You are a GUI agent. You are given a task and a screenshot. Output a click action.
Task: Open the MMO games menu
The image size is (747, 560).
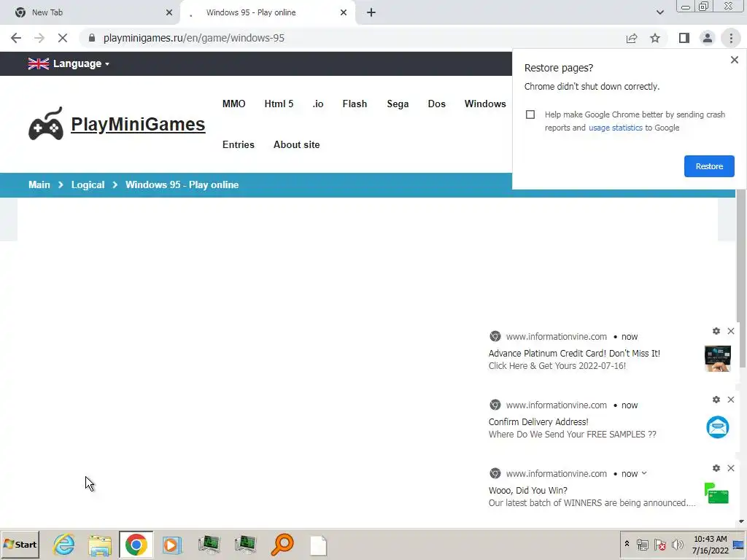234,104
